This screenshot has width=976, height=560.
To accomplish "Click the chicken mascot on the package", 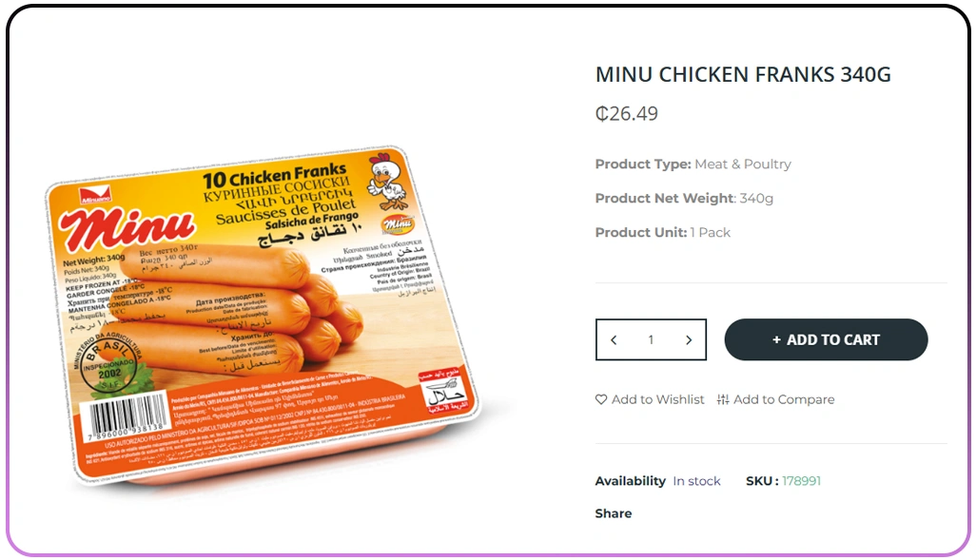I will [x=388, y=181].
